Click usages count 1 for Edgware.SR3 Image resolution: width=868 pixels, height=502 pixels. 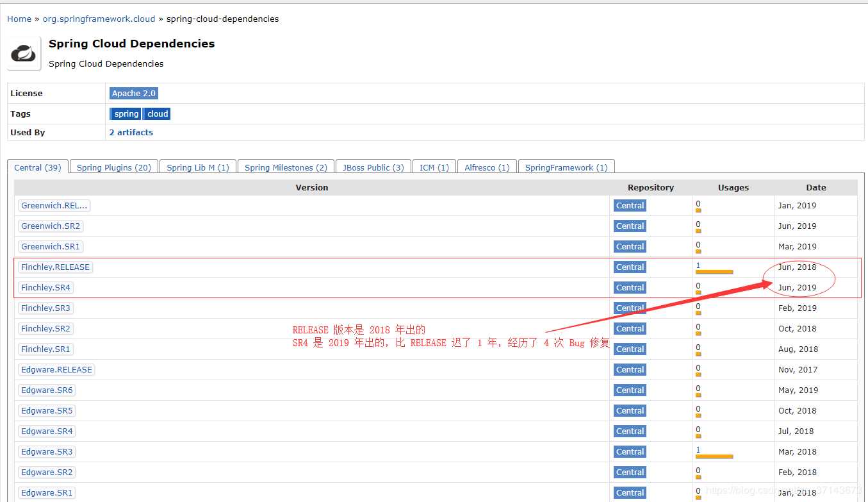(x=698, y=449)
